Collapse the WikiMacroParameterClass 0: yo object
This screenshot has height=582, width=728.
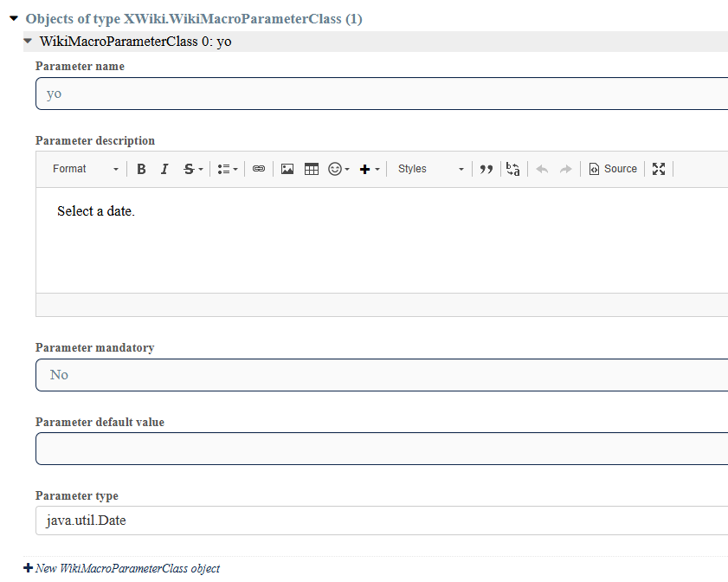(x=29, y=41)
